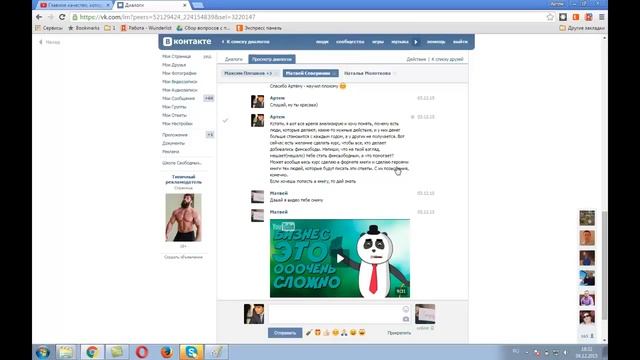This screenshot has height=360, width=640.
Task: Switch to the Диалоги tab
Action: point(233,59)
